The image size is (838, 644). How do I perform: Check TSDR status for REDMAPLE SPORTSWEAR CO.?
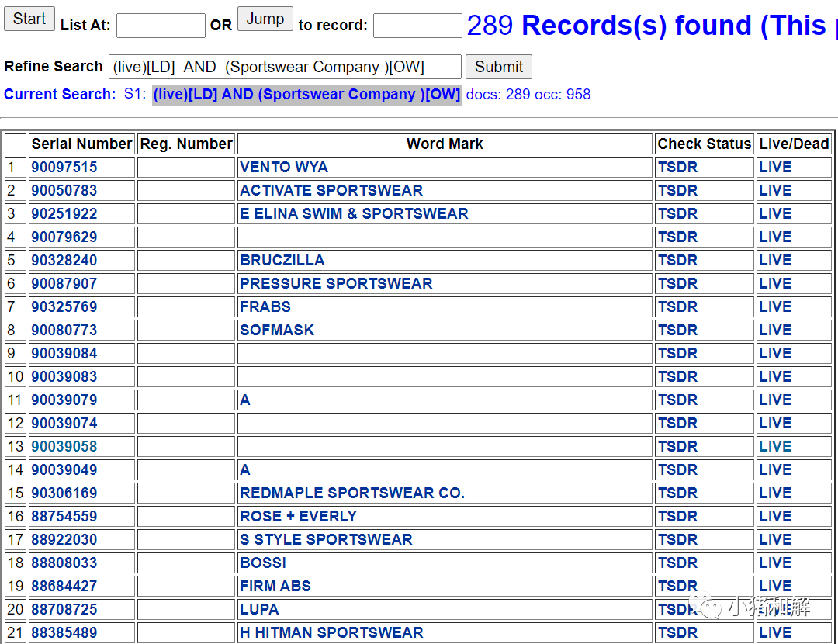[677, 493]
